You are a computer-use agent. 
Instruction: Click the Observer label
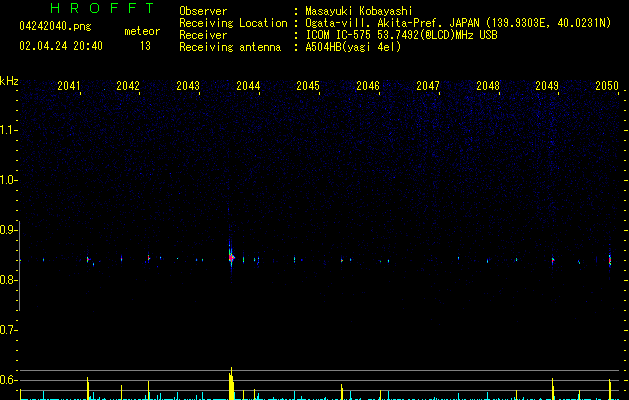click(203, 11)
